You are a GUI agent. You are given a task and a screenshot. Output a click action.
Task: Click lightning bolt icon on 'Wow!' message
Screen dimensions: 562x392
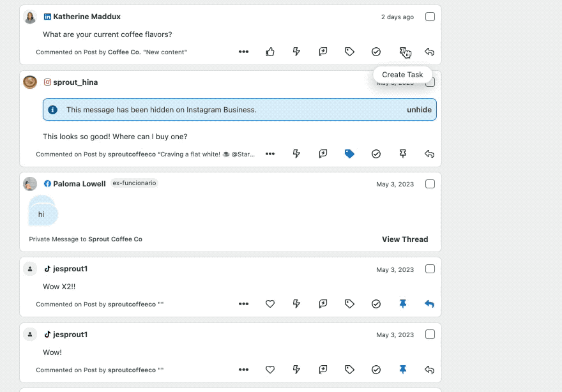296,370
